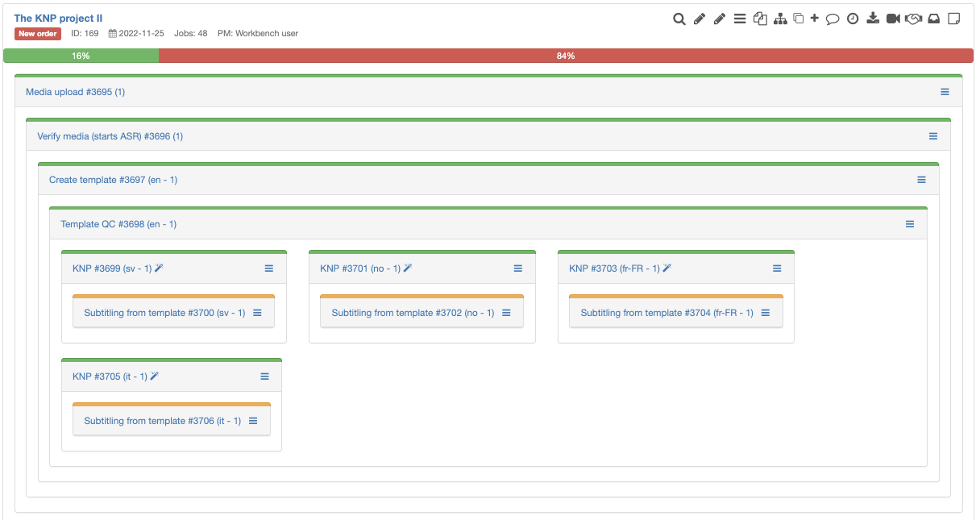
Task: Open Subtitling from template #3702 (no) link
Action: point(413,313)
